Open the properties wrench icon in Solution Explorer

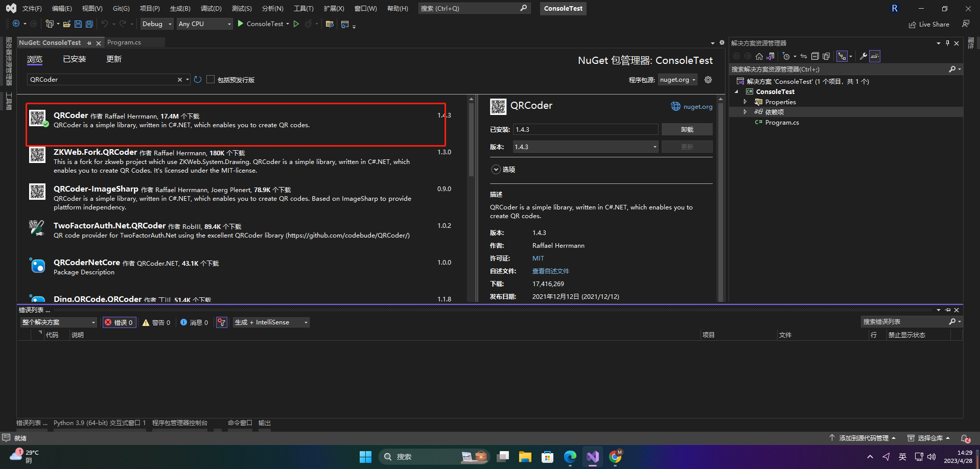863,56
